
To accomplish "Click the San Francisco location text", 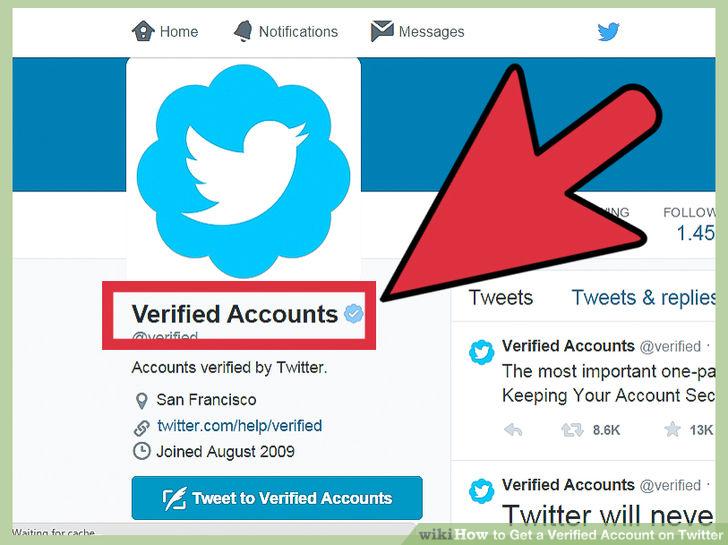I will pyautogui.click(x=206, y=400).
